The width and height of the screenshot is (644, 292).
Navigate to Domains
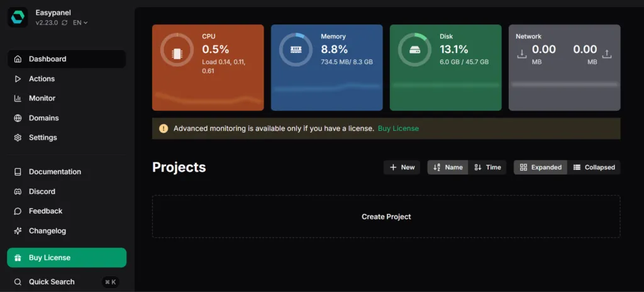(x=67, y=118)
